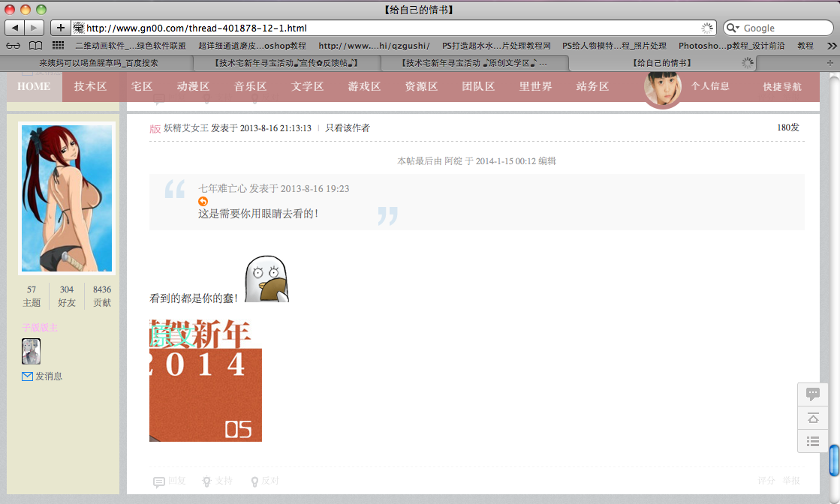
Task: Click the orange quote jump-back icon
Action: [x=203, y=201]
